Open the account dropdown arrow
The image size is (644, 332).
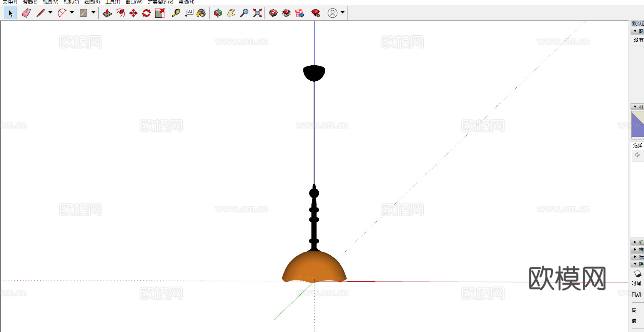click(343, 12)
